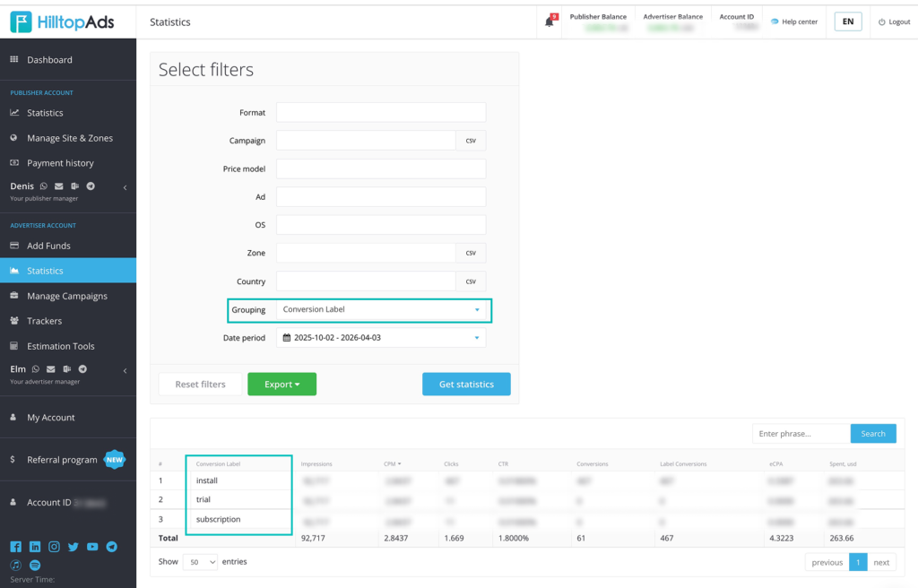Click the CSV button beside Country
The width and height of the screenshot is (918, 588).
pos(471,281)
